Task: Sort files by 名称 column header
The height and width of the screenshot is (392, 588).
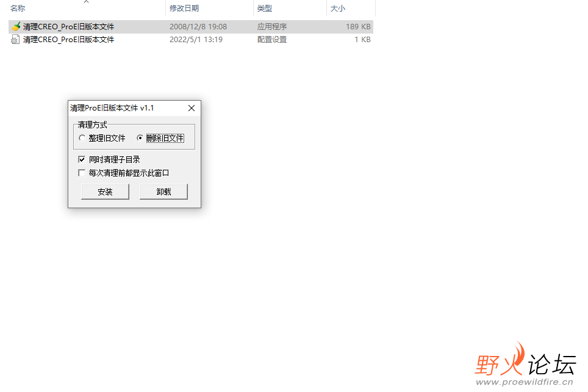Action: [18, 9]
